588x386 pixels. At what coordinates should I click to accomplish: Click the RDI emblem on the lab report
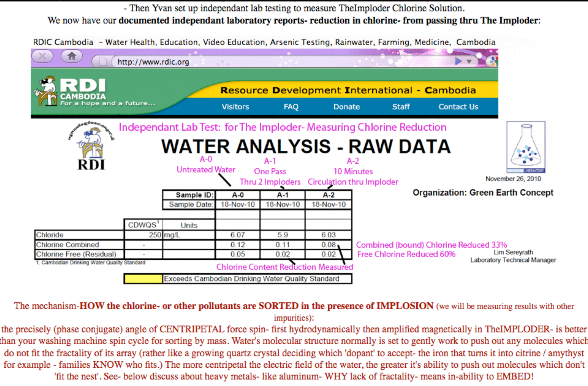click(91, 146)
